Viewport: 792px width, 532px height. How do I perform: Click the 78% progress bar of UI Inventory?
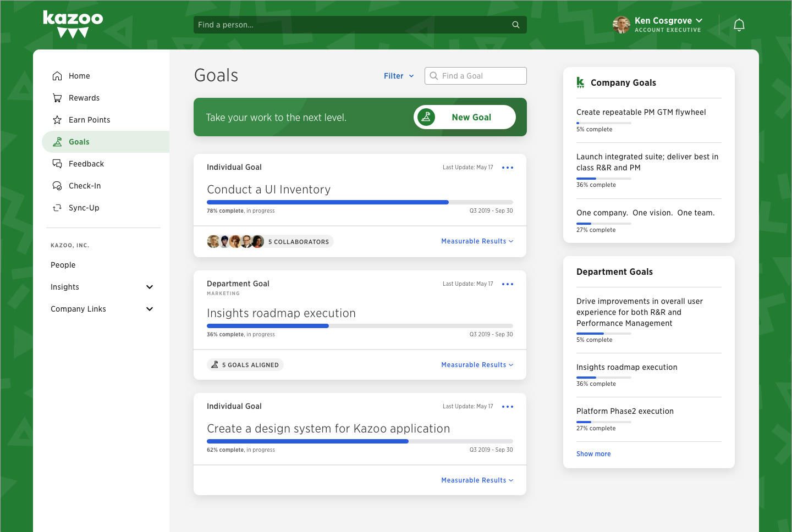pyautogui.click(x=360, y=202)
